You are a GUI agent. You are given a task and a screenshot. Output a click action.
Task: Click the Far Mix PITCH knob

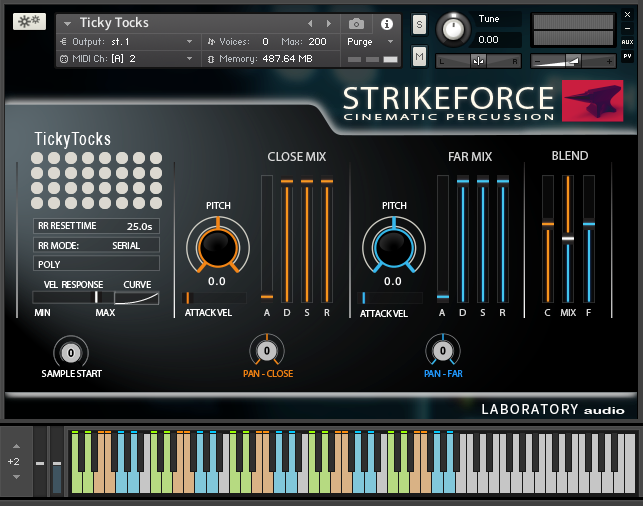click(394, 248)
